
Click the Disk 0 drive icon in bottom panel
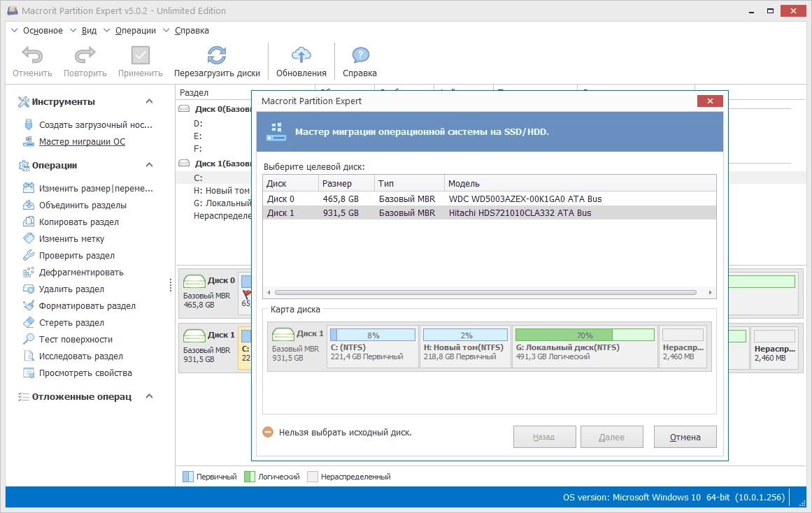(194, 281)
